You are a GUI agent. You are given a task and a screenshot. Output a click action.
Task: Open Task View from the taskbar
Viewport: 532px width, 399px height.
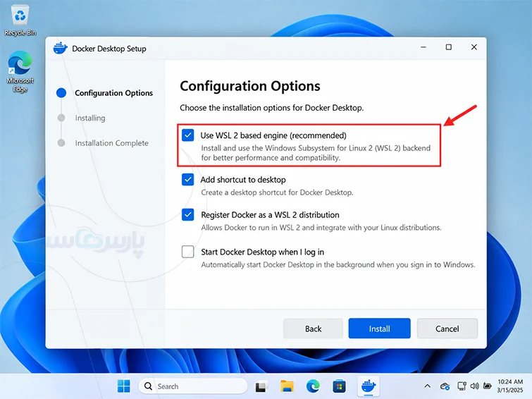click(262, 386)
